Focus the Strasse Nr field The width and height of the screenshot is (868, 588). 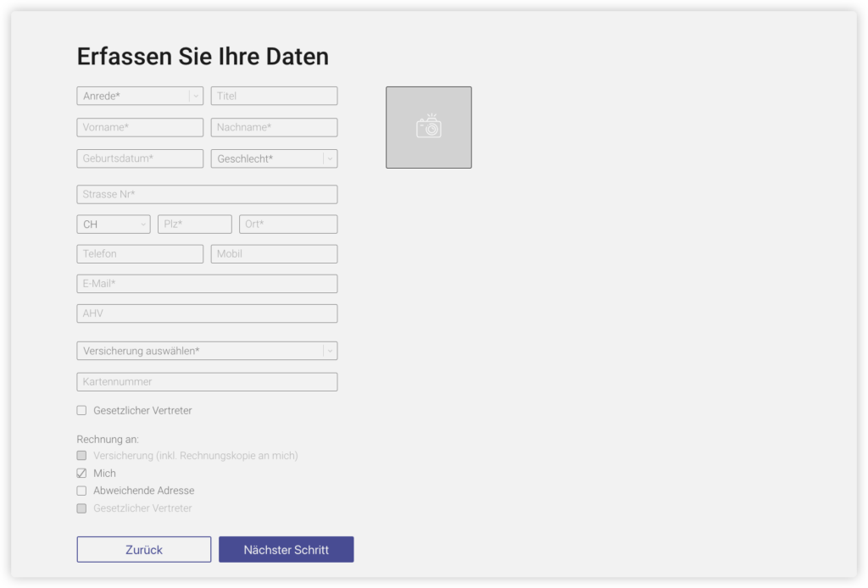click(x=207, y=194)
